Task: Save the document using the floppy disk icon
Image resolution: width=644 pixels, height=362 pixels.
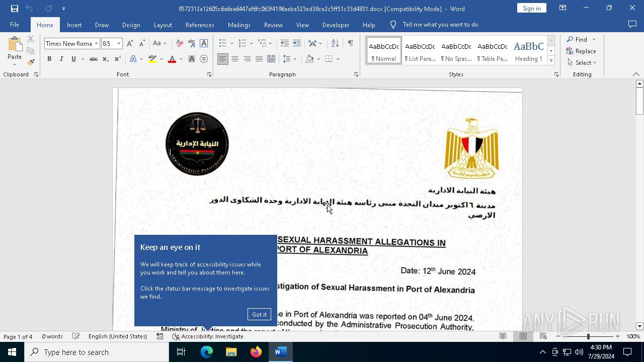Action: click(x=15, y=9)
